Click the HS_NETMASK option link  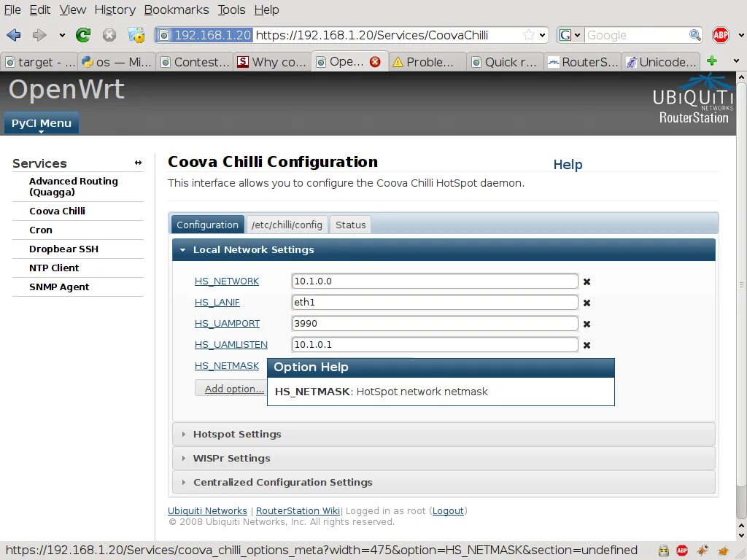click(227, 366)
